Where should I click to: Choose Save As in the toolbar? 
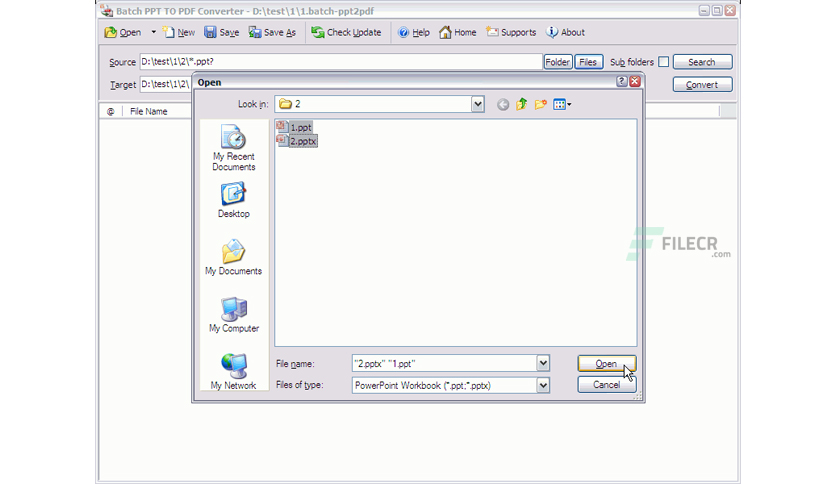click(x=272, y=33)
